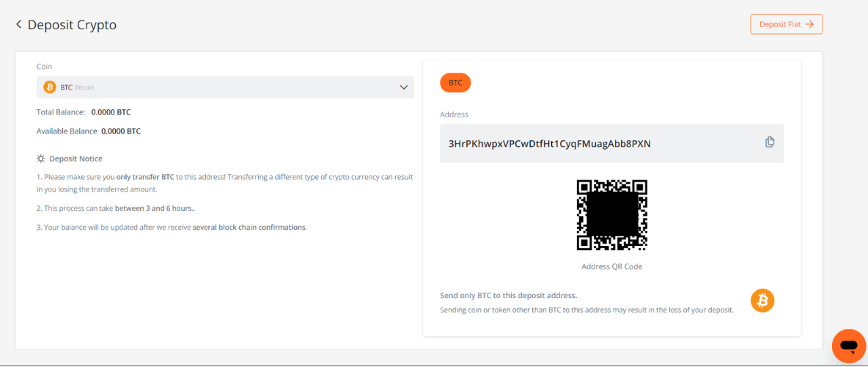Click the Address QR Code caption
The width and height of the screenshot is (868, 367).
pos(611,266)
